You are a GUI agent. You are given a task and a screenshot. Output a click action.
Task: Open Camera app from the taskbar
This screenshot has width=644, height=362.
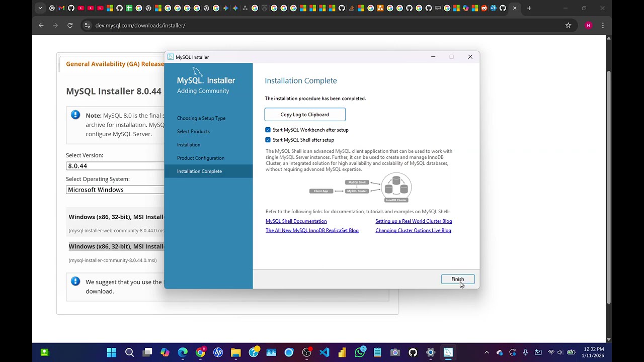click(x=395, y=352)
